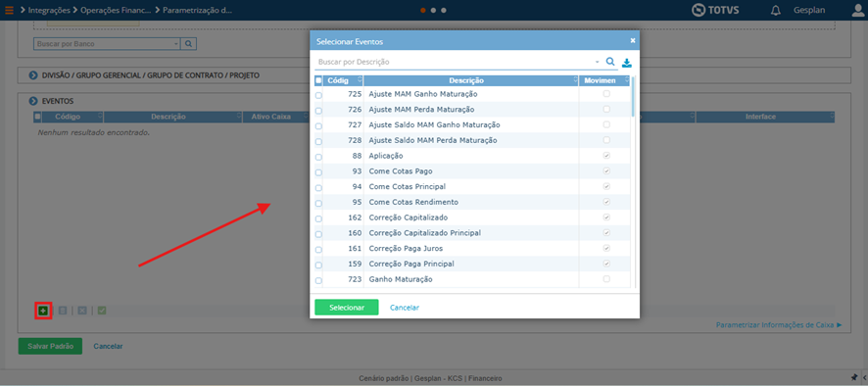Go to Integrações breadcrumb

point(49,10)
